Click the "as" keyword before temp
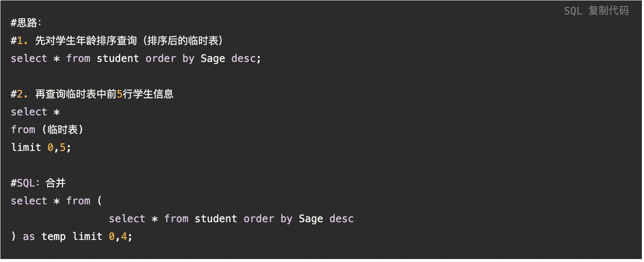Image resolution: width=644 pixels, height=262 pixels. click(x=29, y=237)
